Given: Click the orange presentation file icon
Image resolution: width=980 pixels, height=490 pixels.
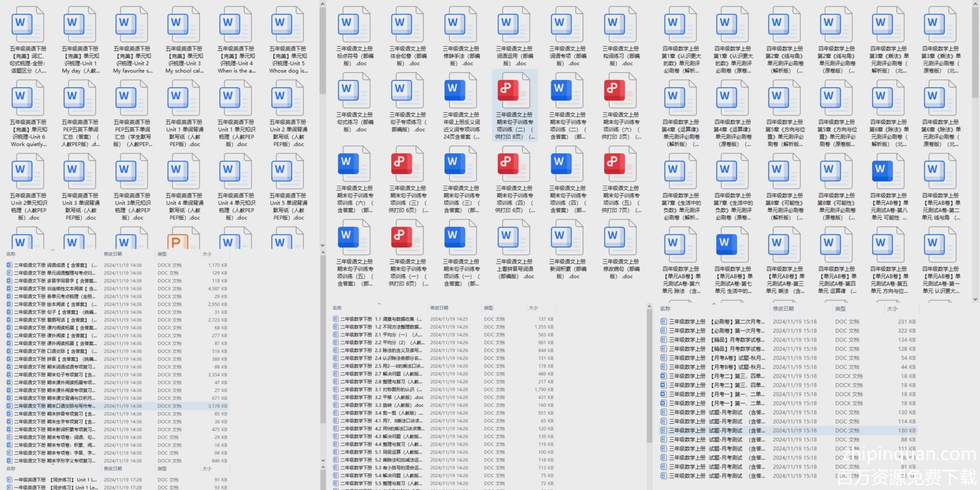Looking at the screenshot, I should tap(175, 241).
